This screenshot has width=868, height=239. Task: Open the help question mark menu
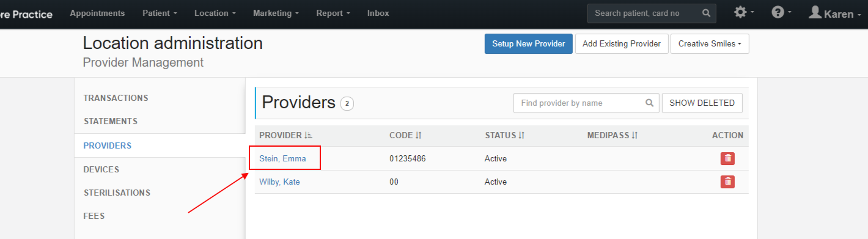click(781, 13)
